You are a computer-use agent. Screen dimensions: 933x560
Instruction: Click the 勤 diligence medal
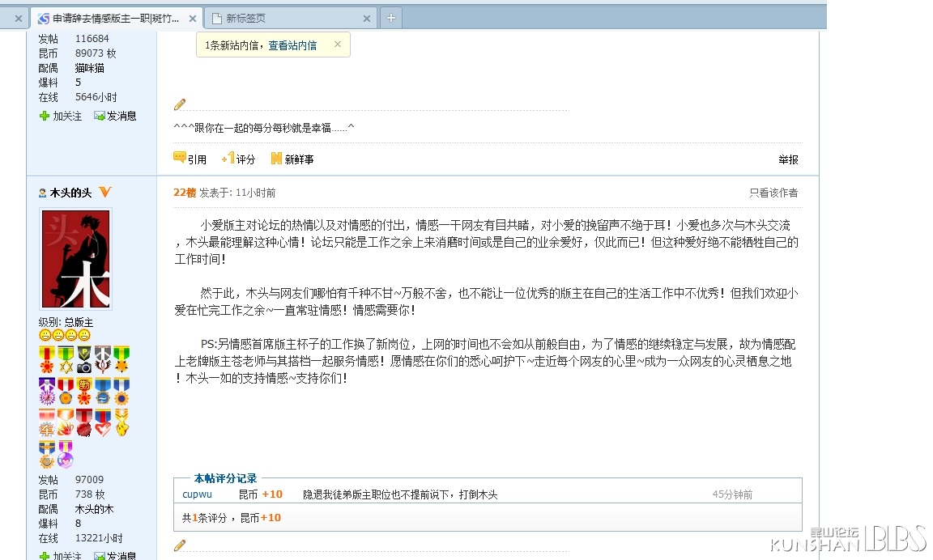point(84,392)
